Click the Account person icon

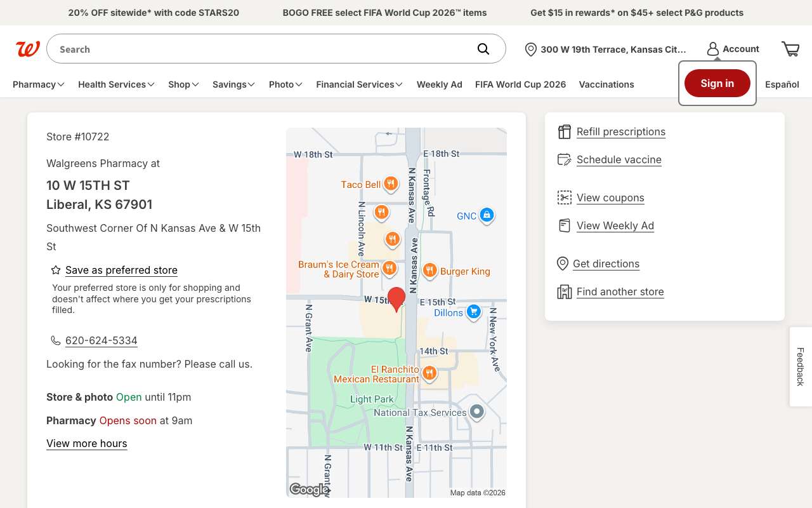[713, 49]
